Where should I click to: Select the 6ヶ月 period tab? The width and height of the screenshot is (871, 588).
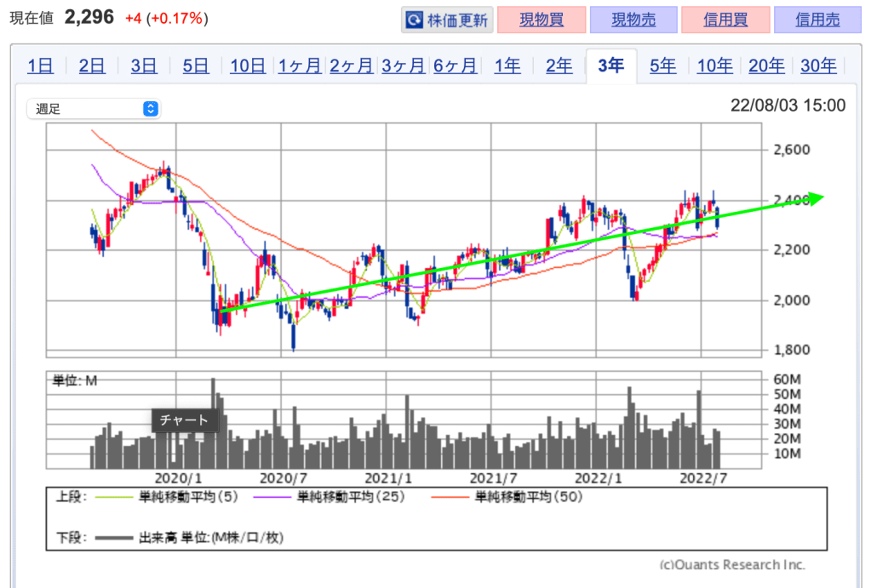(x=455, y=66)
